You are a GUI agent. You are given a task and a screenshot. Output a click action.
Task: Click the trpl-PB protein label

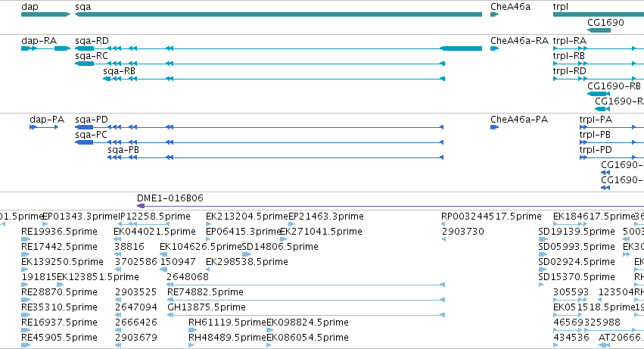click(595, 135)
